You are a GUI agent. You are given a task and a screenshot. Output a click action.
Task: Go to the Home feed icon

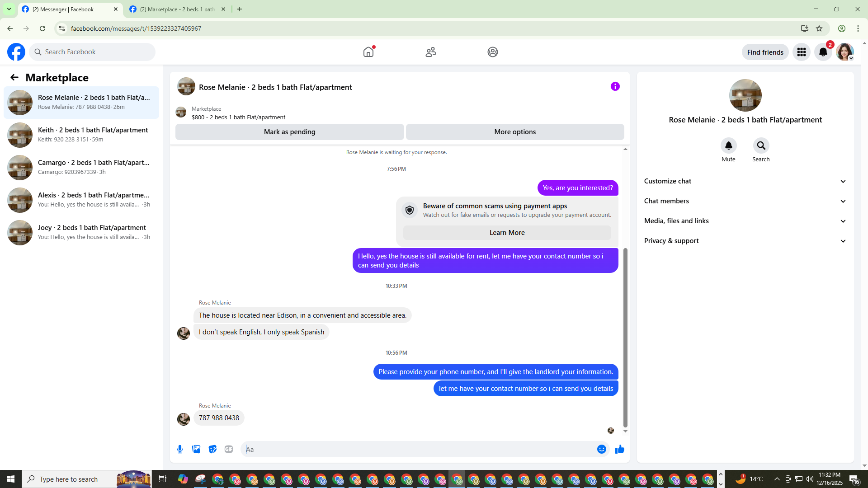click(x=368, y=52)
